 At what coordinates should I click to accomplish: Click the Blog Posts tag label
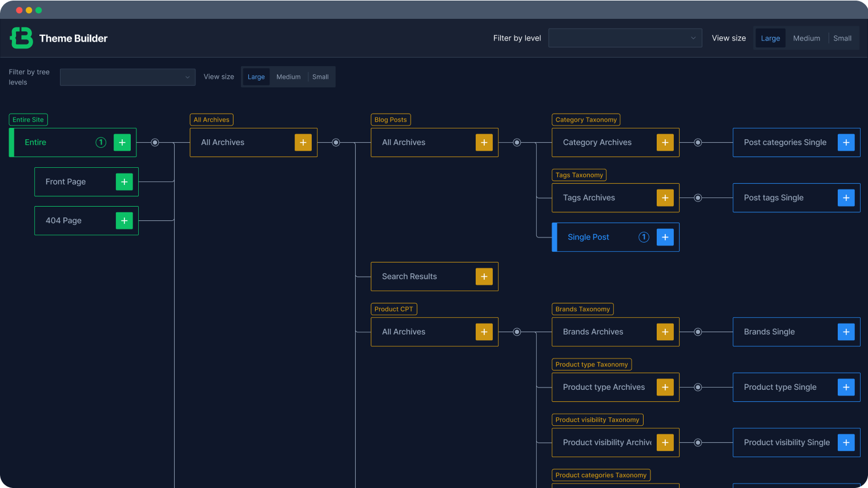click(391, 120)
